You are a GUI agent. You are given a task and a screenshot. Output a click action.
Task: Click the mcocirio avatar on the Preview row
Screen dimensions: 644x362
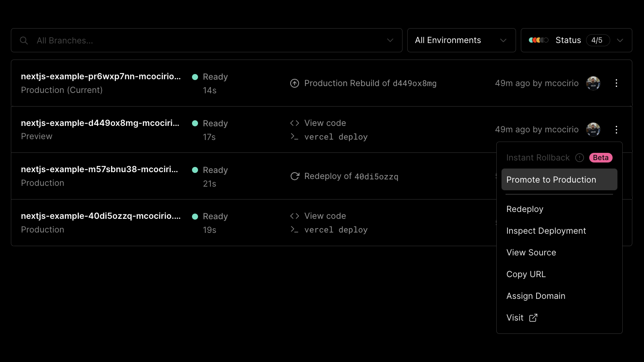pos(593,130)
